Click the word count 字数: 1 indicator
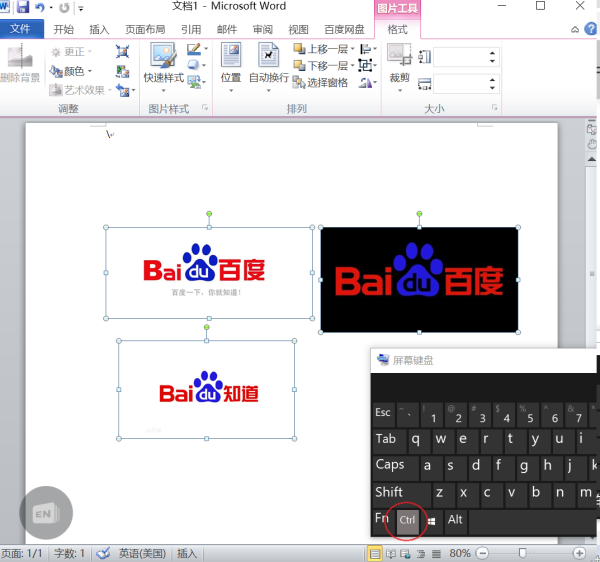 tap(69, 553)
